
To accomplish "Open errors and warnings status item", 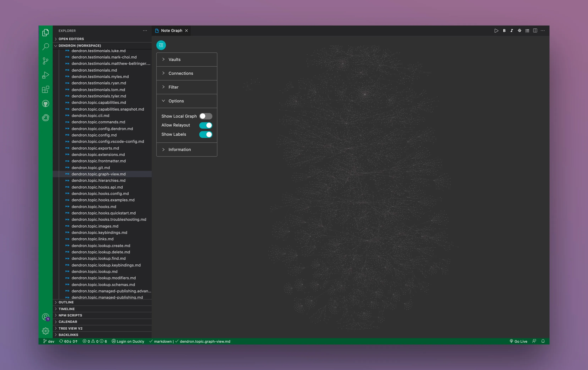I will pos(95,341).
